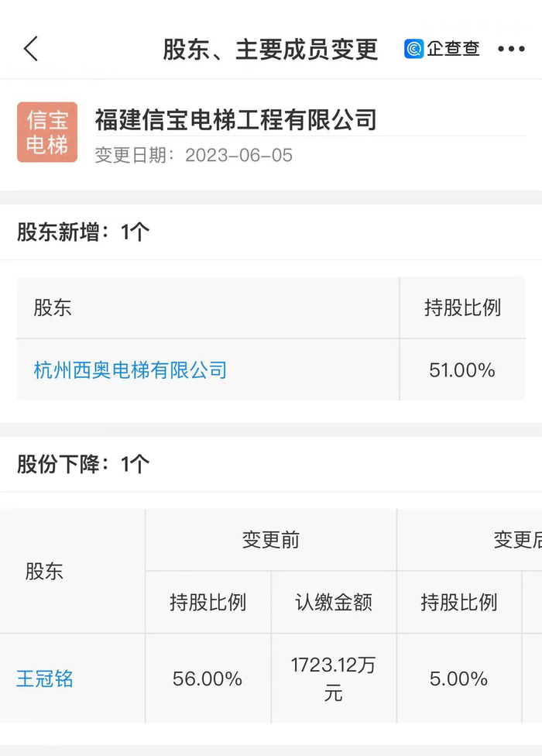Tap the 51.00% shareholding cell

(x=462, y=370)
